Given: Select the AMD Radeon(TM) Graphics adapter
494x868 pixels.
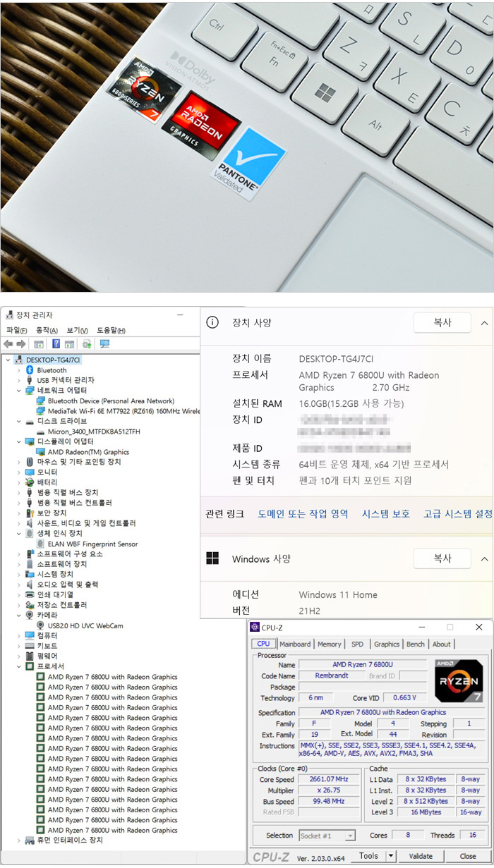Looking at the screenshot, I should click(x=88, y=452).
